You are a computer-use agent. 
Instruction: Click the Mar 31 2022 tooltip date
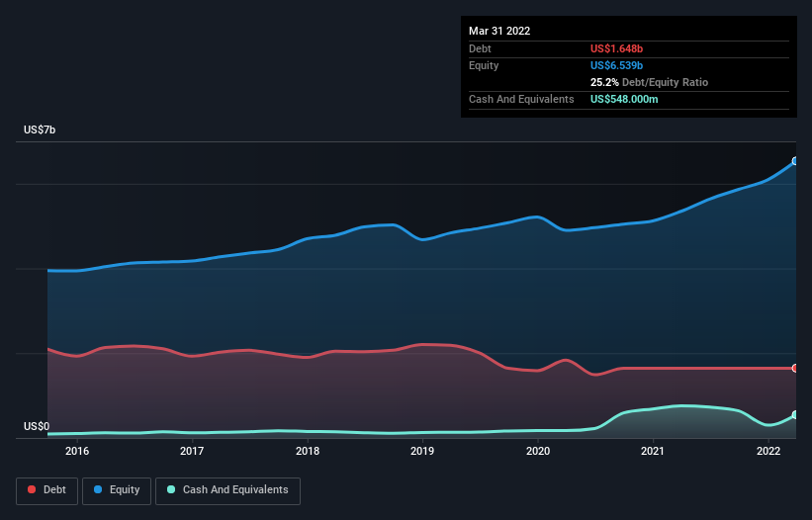(x=499, y=31)
